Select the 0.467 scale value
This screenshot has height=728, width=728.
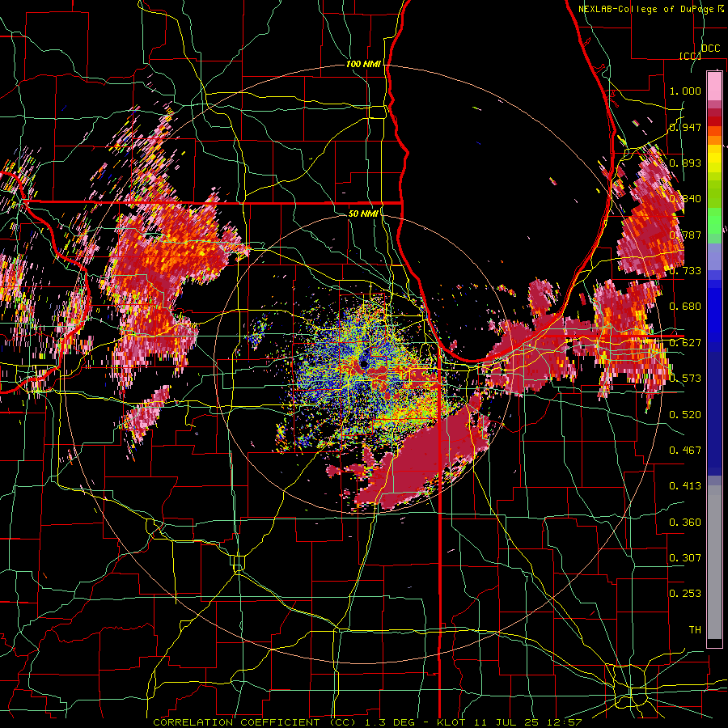pyautogui.click(x=685, y=451)
